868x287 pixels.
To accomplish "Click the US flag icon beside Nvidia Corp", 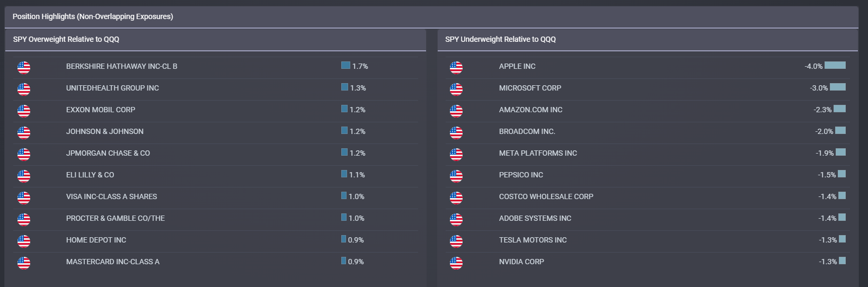I will (x=456, y=263).
